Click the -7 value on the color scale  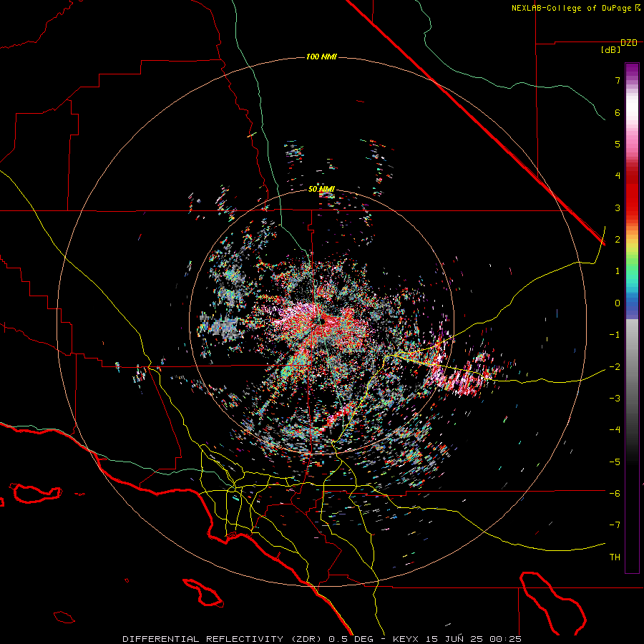[615, 525]
